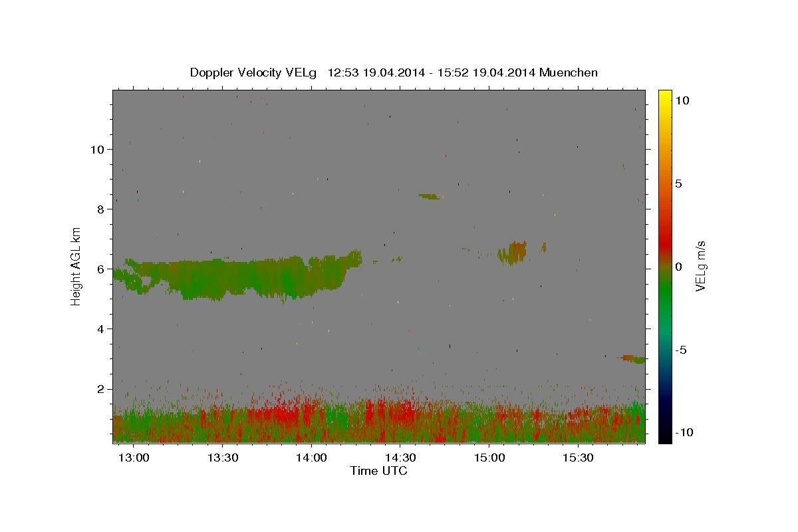Click the height axis label 6
This screenshot has width=798, height=532.
102,269
